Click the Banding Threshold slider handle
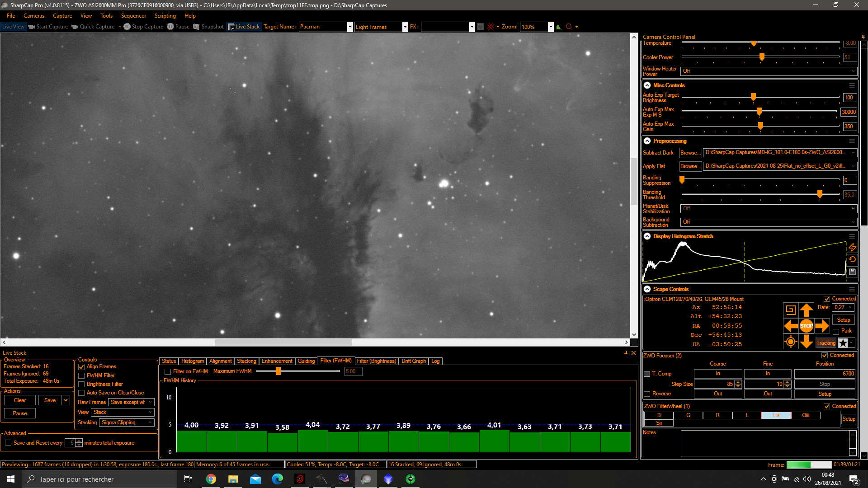 coord(819,194)
